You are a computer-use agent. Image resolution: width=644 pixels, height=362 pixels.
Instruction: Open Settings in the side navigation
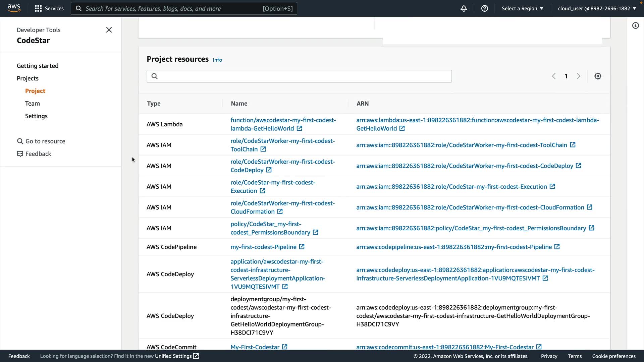coord(36,116)
